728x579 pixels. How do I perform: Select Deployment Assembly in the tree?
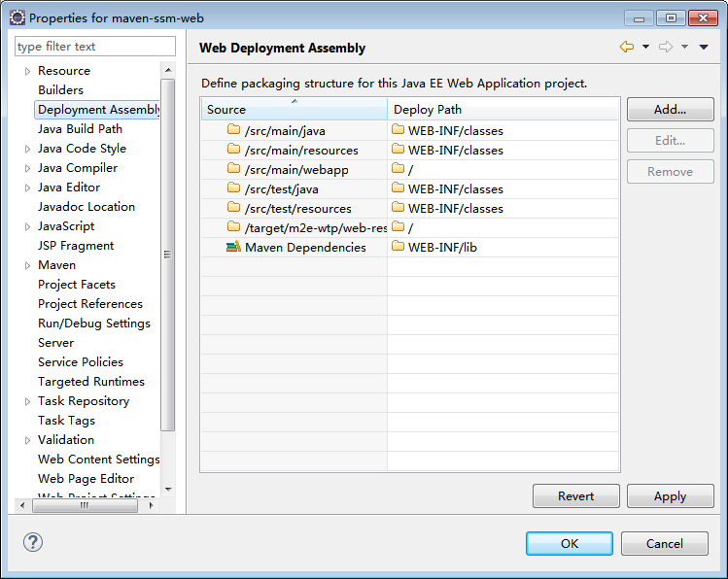click(97, 110)
